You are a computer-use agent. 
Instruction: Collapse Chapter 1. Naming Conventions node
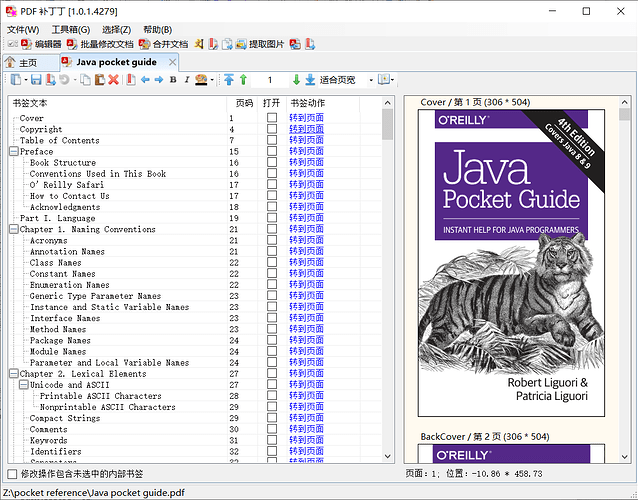pyautogui.click(x=14, y=229)
